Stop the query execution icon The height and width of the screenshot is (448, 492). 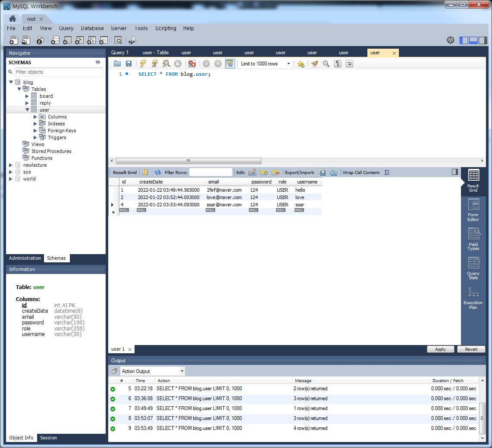(178, 64)
